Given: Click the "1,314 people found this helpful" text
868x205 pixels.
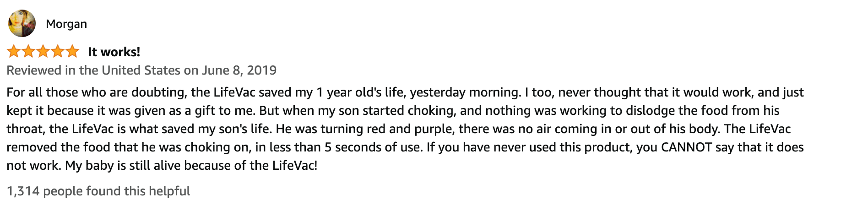Looking at the screenshot, I should pos(98,191).
